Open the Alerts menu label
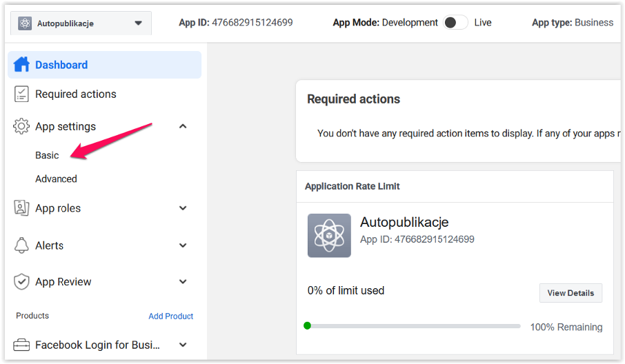 click(50, 245)
